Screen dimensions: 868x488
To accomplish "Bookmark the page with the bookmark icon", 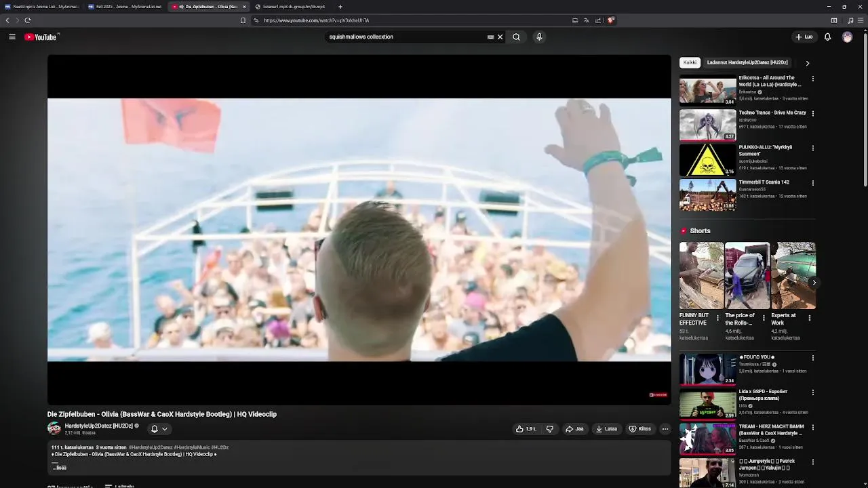I will point(243,20).
